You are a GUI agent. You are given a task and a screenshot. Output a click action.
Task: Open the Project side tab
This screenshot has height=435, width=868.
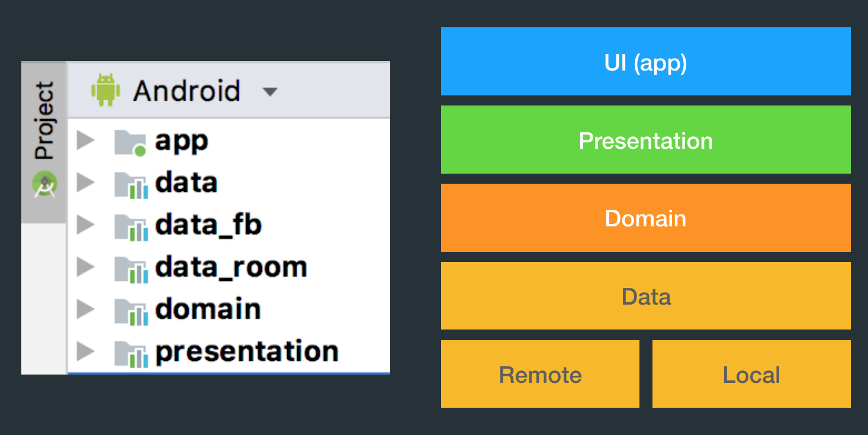click(44, 121)
